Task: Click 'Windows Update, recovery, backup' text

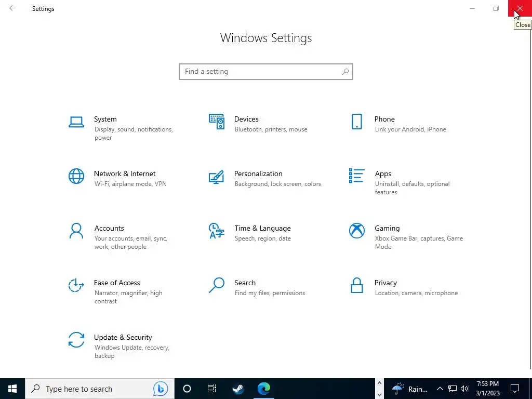Action: click(131, 352)
